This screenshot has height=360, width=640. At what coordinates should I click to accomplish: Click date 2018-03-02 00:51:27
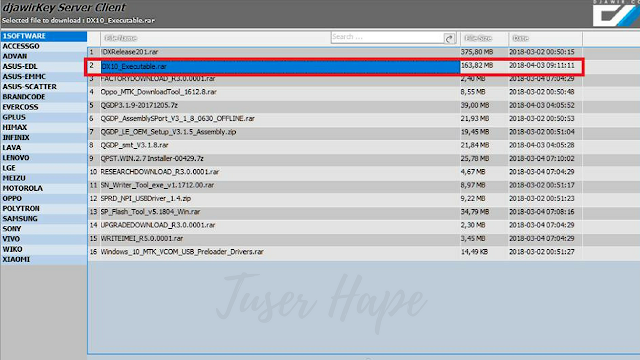542,252
